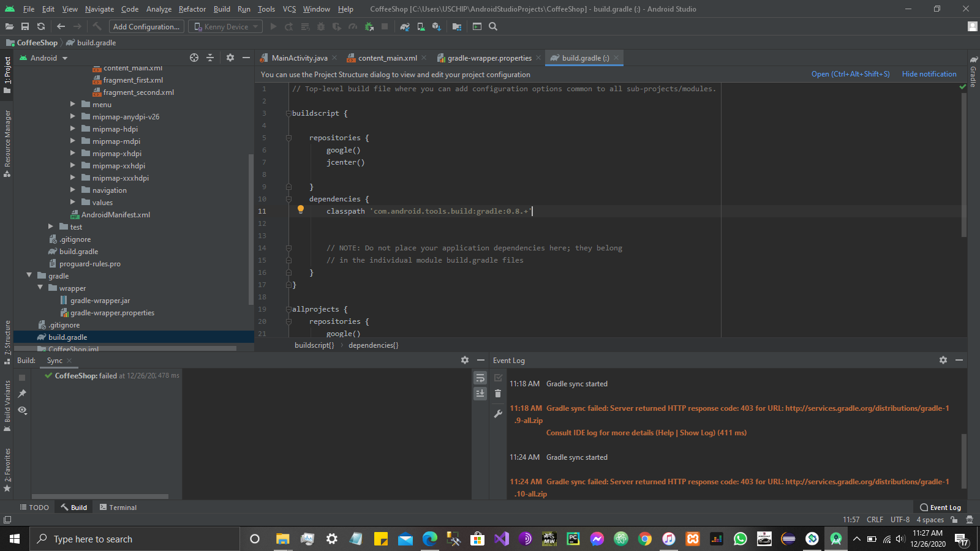Pin the Build tab with pin icon
Image resolution: width=980 pixels, height=551 pixels.
click(x=22, y=394)
